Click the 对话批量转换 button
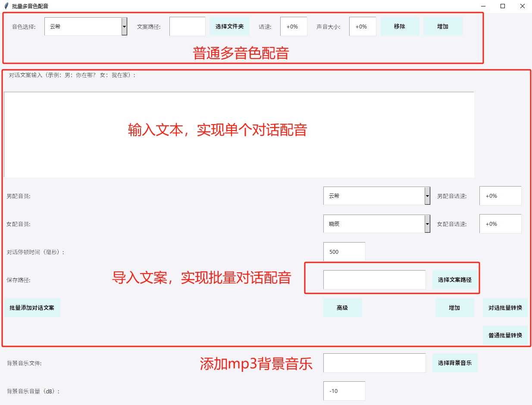The width and height of the screenshot is (532, 405). 505,308
